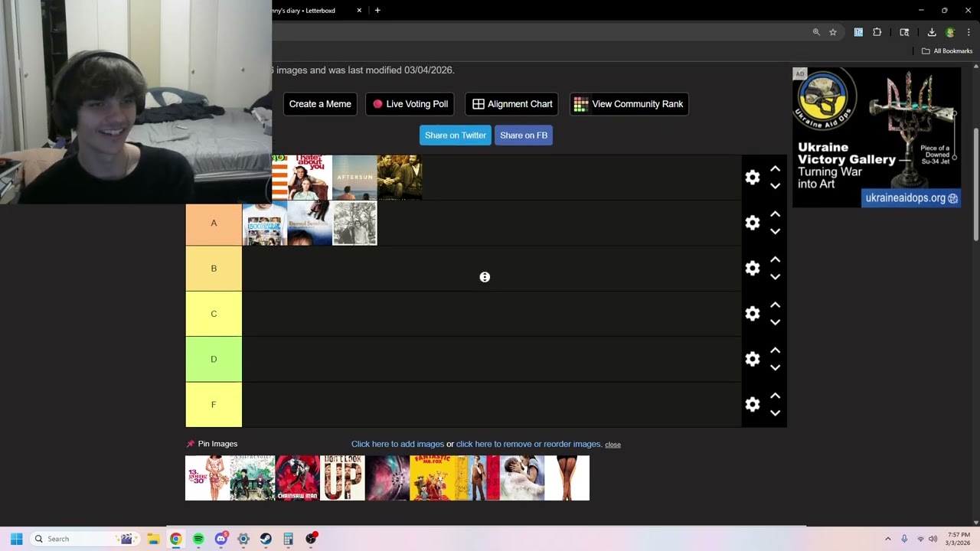Screen dimensions: 980x551
Task: Start a Live Voting Poll
Action: [x=410, y=104]
